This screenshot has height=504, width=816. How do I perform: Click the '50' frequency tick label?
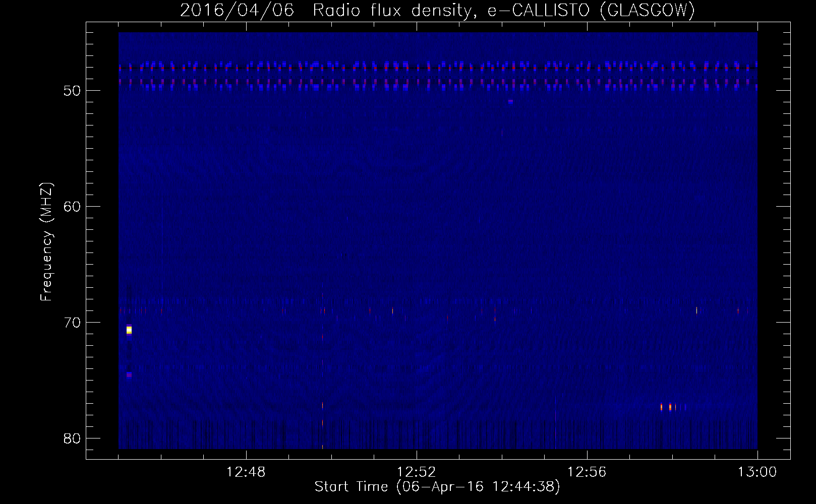[73, 91]
